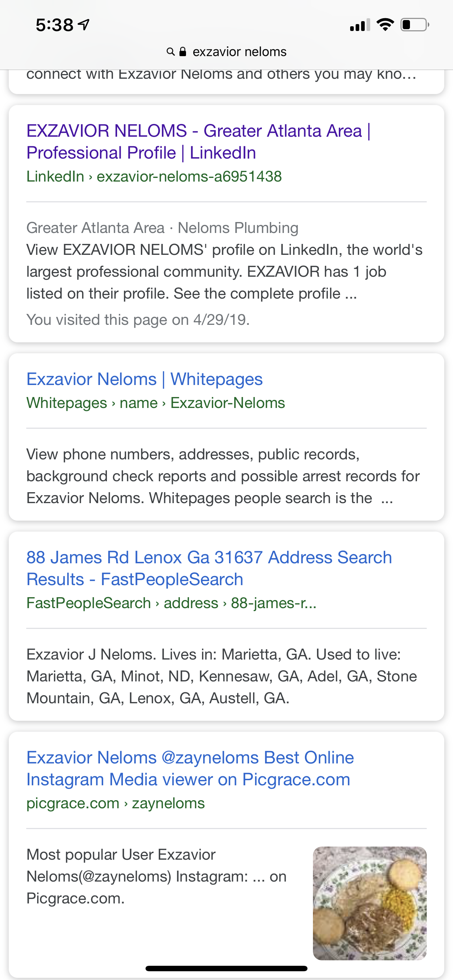The width and height of the screenshot is (453, 980).
Task: Tap the padlock icon in address bar
Action: (183, 51)
